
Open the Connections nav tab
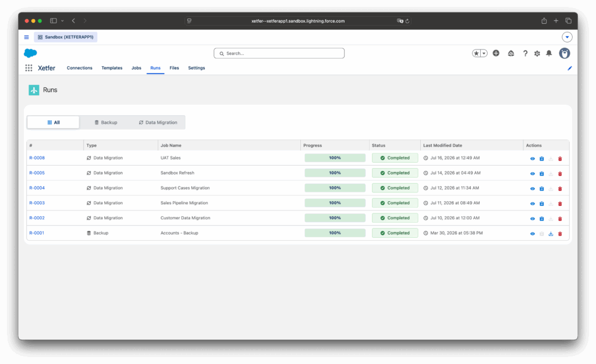tap(79, 68)
